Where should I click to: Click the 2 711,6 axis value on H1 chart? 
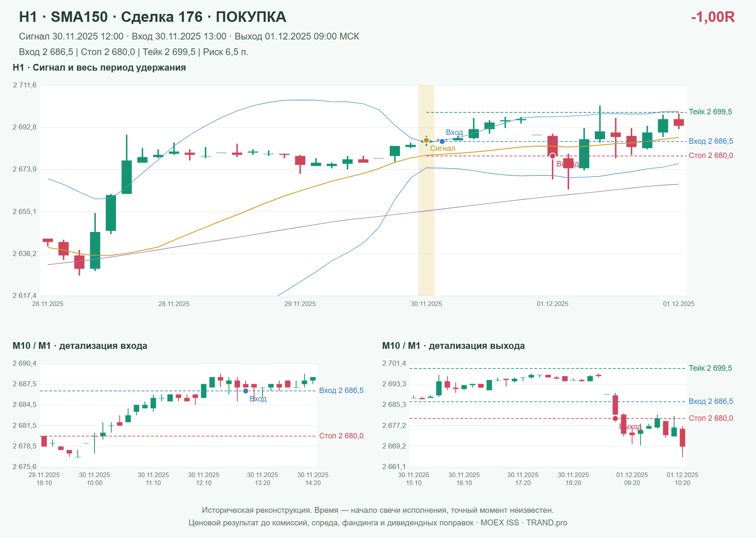pos(25,85)
